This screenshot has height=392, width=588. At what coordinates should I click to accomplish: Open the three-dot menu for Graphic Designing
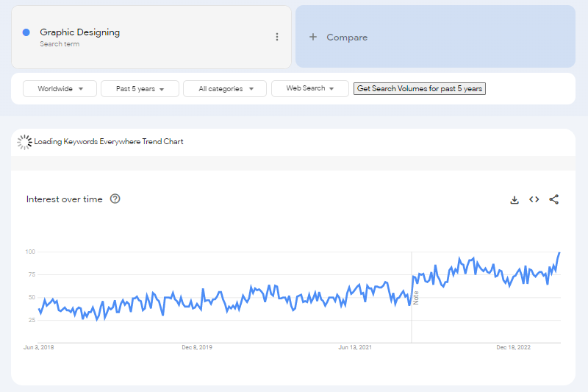click(277, 37)
